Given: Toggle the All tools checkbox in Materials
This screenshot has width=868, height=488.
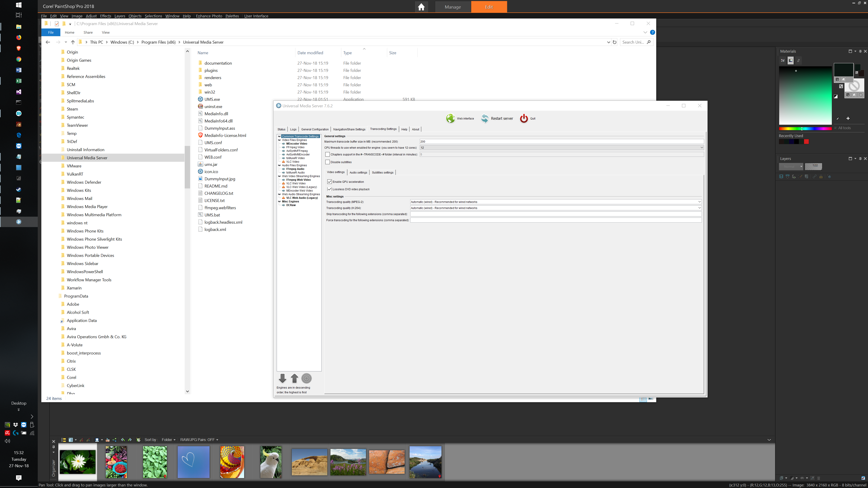Looking at the screenshot, I should coord(835,128).
